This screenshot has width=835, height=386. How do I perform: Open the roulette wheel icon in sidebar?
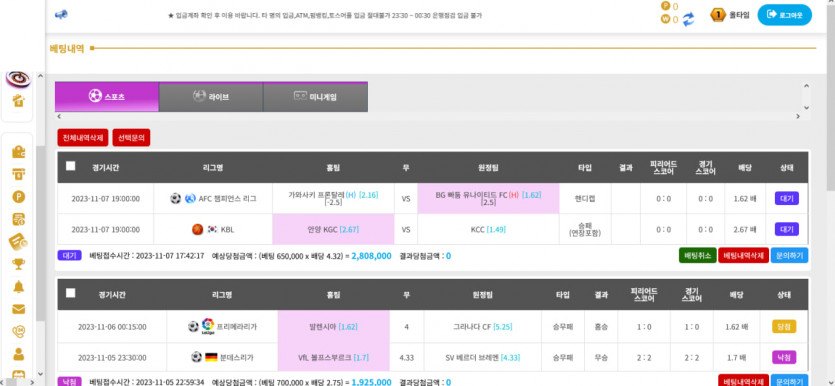pos(19,79)
